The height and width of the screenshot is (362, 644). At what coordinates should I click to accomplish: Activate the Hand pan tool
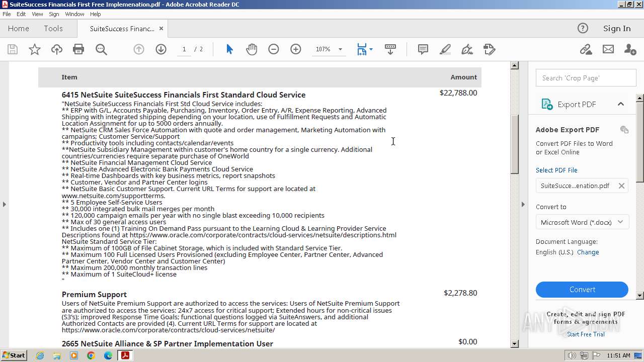click(x=252, y=49)
